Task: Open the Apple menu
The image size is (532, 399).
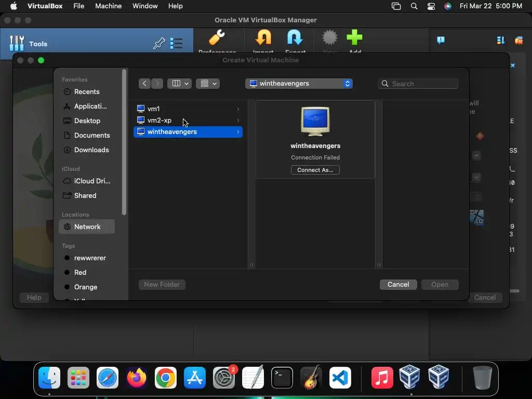Action: (14, 6)
